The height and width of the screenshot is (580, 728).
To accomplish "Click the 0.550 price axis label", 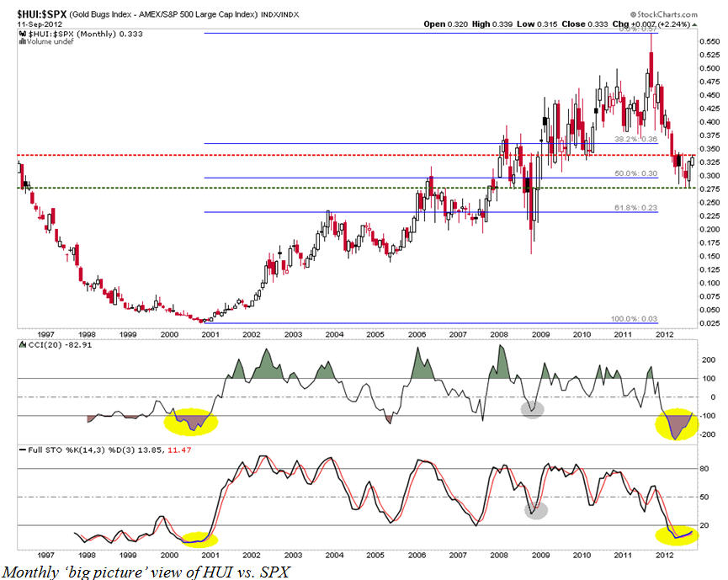I will tap(709, 41).
